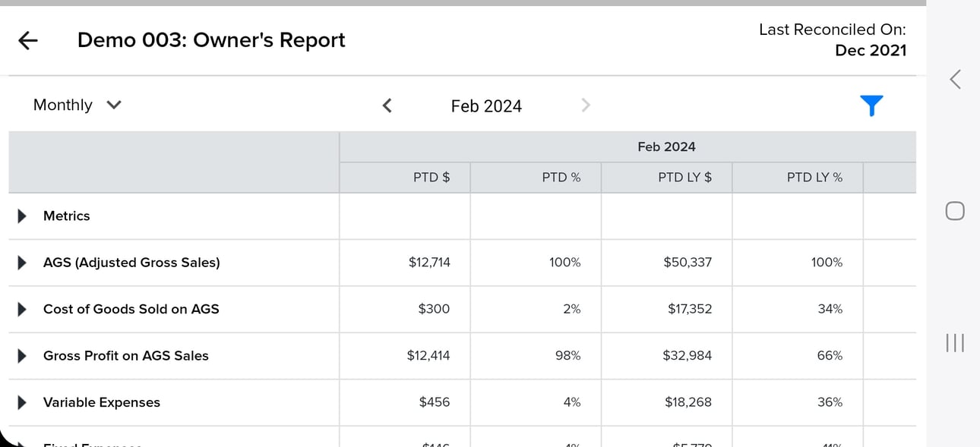Image resolution: width=980 pixels, height=447 pixels.
Task: Tap Android home button in navigation bar
Action: pos(956,211)
